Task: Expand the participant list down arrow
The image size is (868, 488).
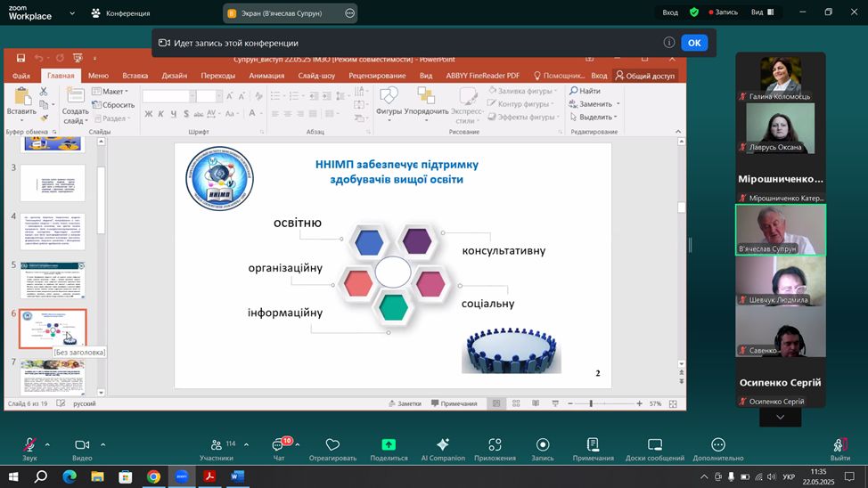Action: [781, 417]
